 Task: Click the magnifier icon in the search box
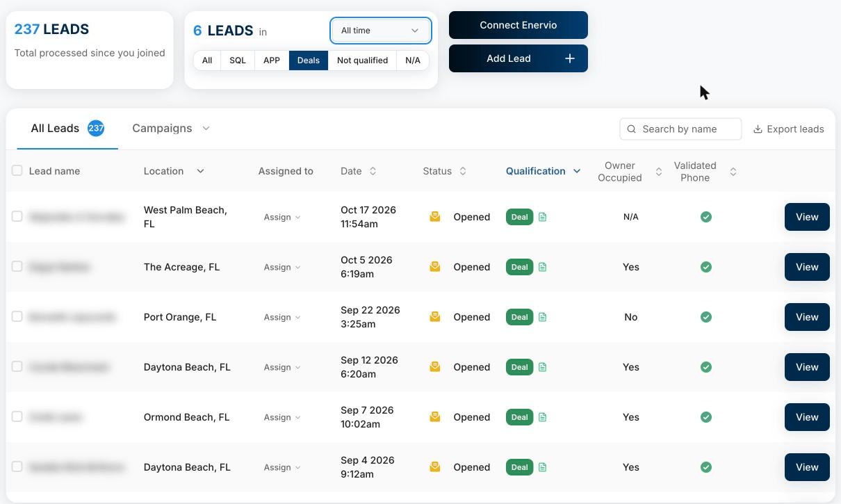pyautogui.click(x=632, y=129)
